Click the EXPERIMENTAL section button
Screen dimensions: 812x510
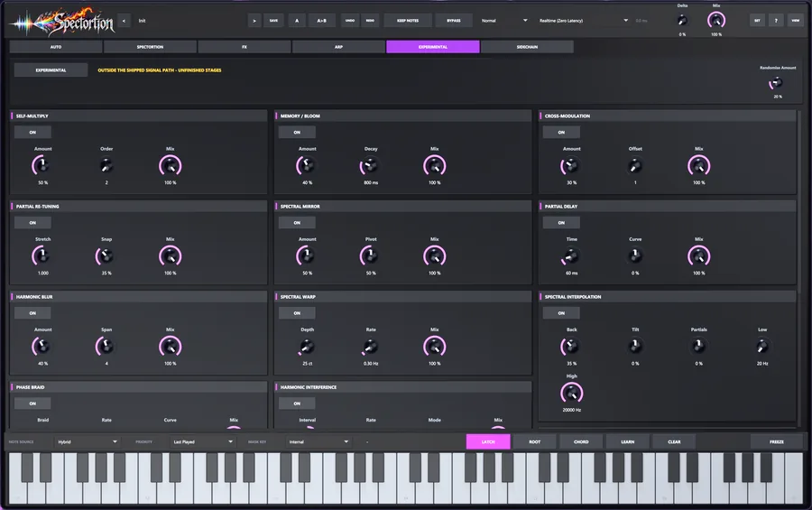[x=51, y=70]
